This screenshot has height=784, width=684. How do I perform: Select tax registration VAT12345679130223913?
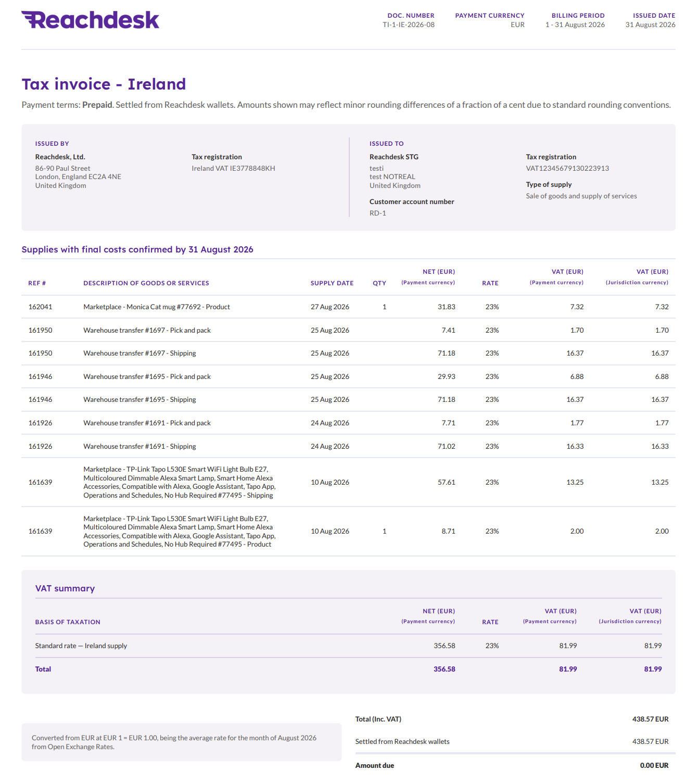point(567,168)
